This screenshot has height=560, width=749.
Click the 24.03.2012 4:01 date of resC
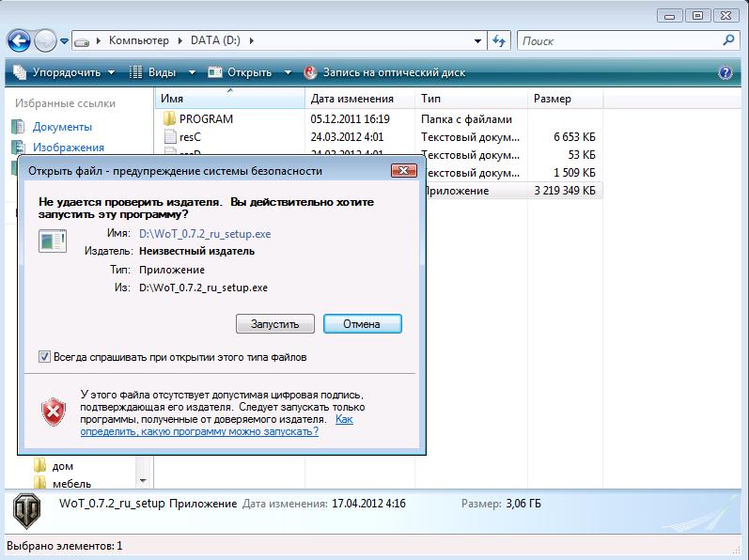coord(347,137)
